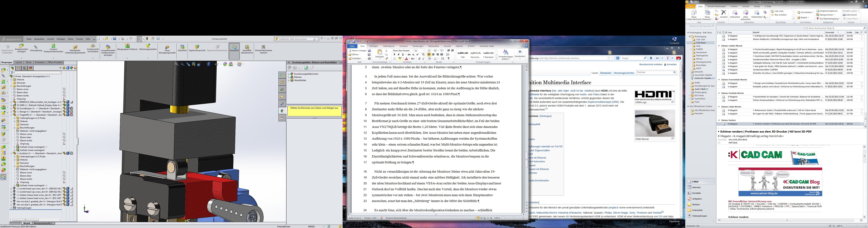Screen dimensions: 868x228
Task: Open Lineares Komponentenmuster in SolidWorks
Action: tap(54, 48)
